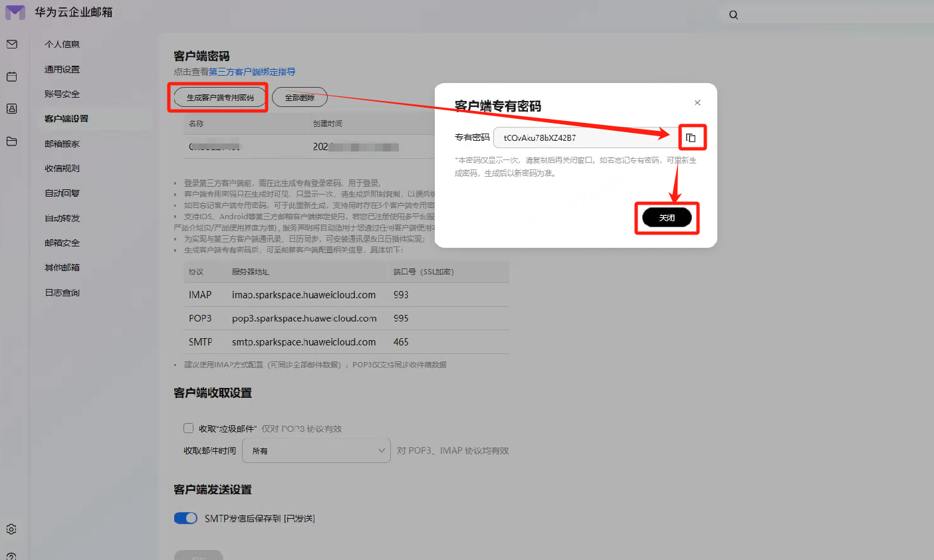Open the mail icon in the left rail
Viewport: 934px width, 560px height.
point(11,45)
